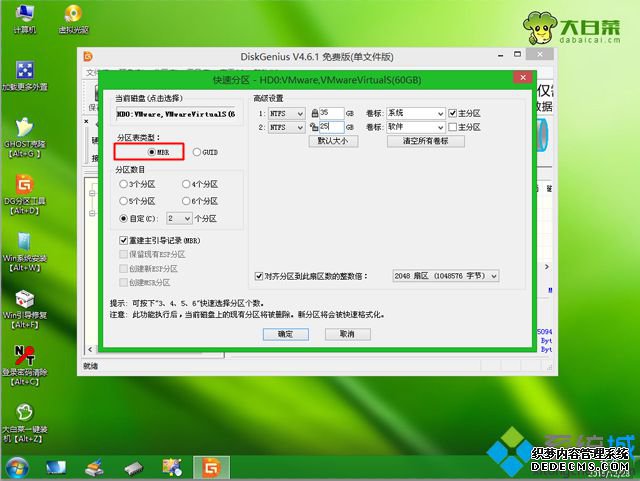640x481 pixels.
Task: Launch 登录密码清除 (Alt+C) desktop icon
Action: coord(24,365)
